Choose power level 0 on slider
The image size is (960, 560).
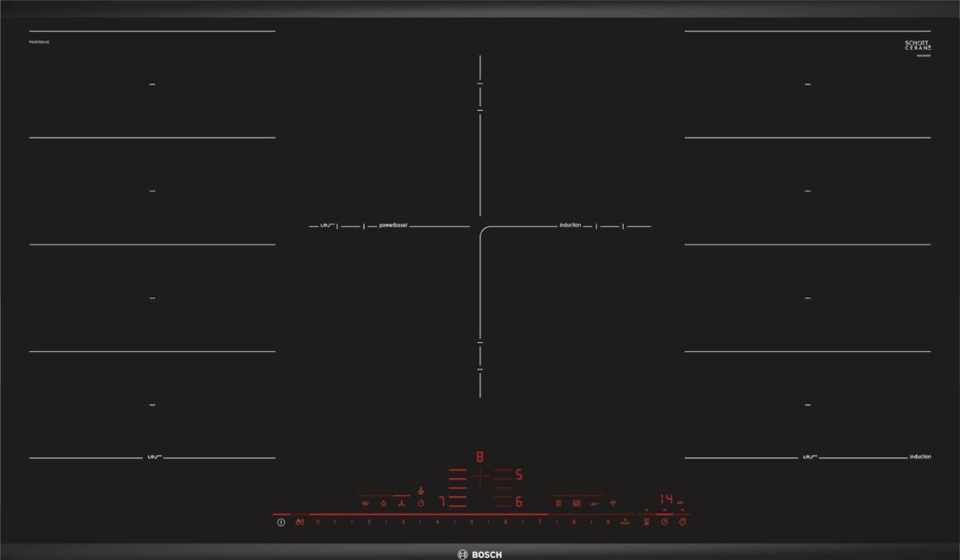coord(317,523)
